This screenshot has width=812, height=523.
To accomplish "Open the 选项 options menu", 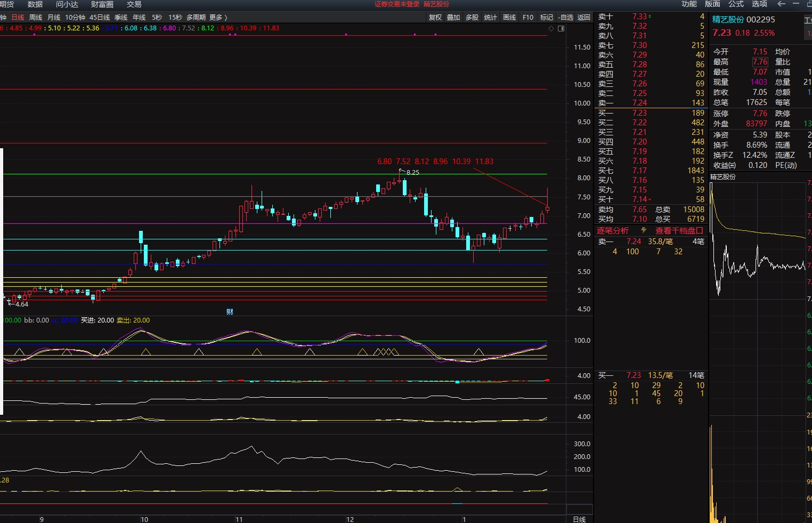I will tap(759, 4).
